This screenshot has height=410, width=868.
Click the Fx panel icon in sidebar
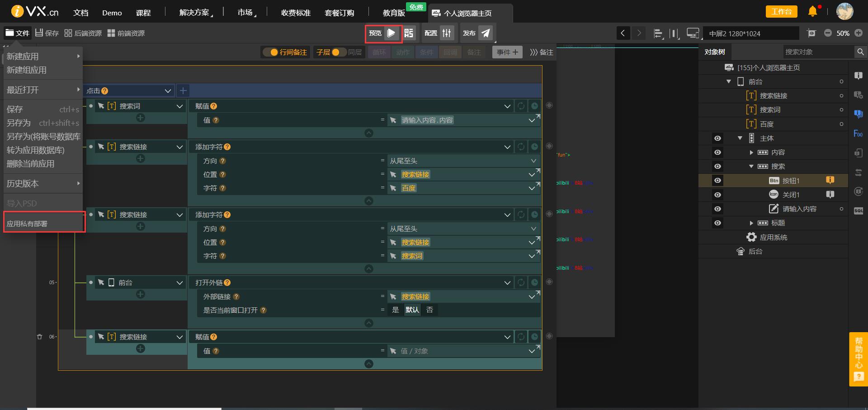[858, 133]
